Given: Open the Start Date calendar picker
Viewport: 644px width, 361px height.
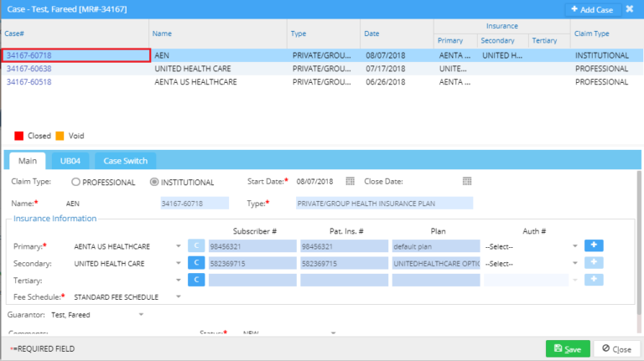Looking at the screenshot, I should 350,181.
